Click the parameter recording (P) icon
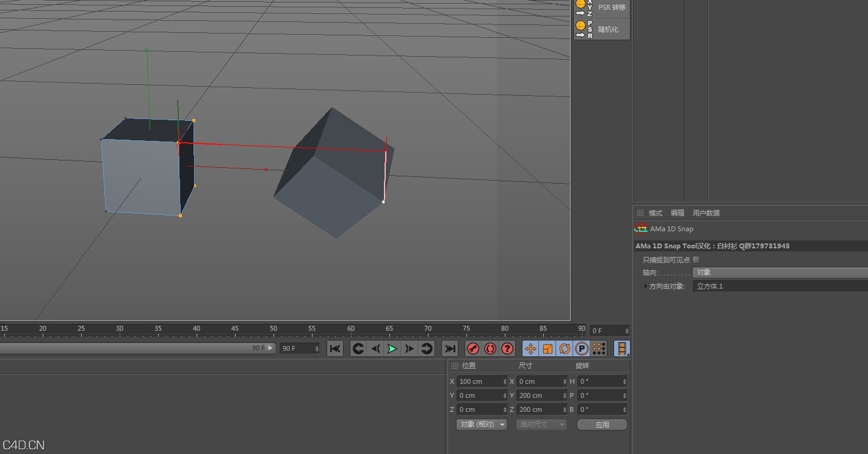Image resolution: width=868 pixels, height=454 pixels. [582, 348]
